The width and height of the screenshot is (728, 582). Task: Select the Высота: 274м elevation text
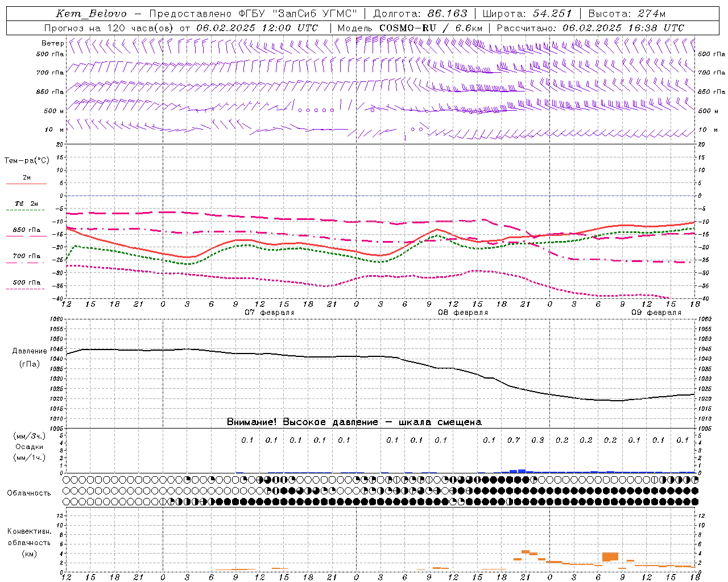627,14
